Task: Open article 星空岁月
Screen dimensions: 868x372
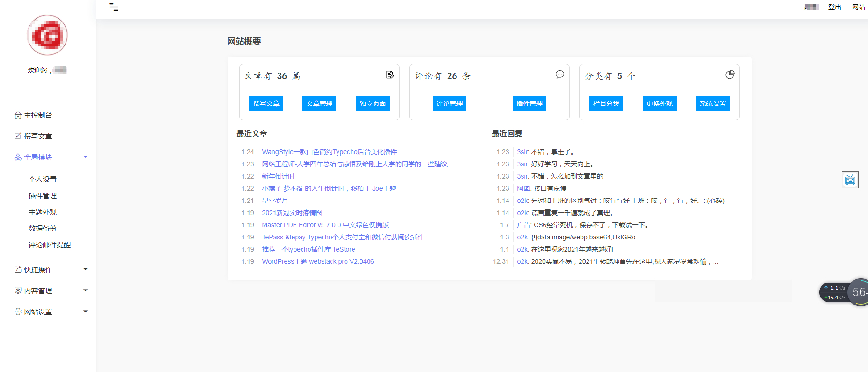Action: [x=275, y=201]
